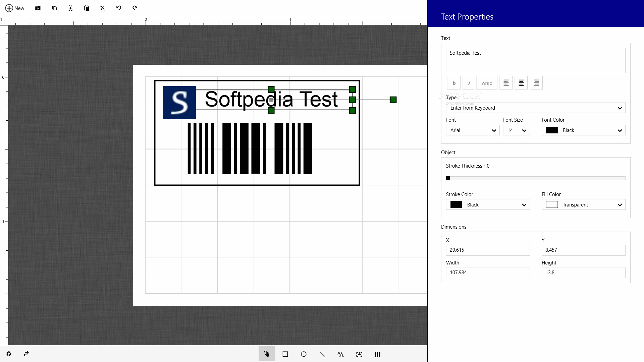
Task: Select the line drawing tool
Action: pos(322,354)
